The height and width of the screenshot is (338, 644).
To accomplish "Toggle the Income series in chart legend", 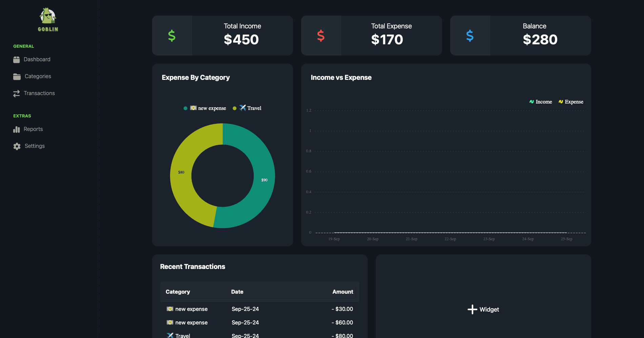I will coord(541,102).
